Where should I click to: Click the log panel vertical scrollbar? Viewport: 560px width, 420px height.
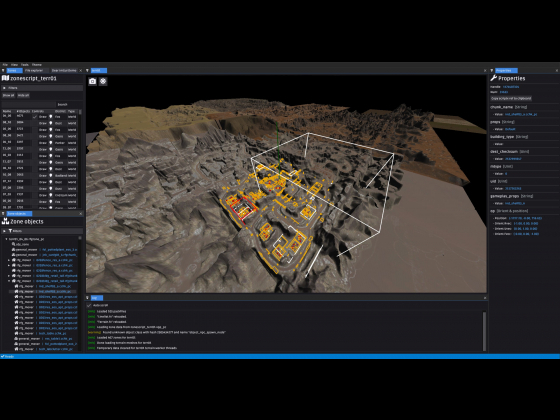point(485,331)
